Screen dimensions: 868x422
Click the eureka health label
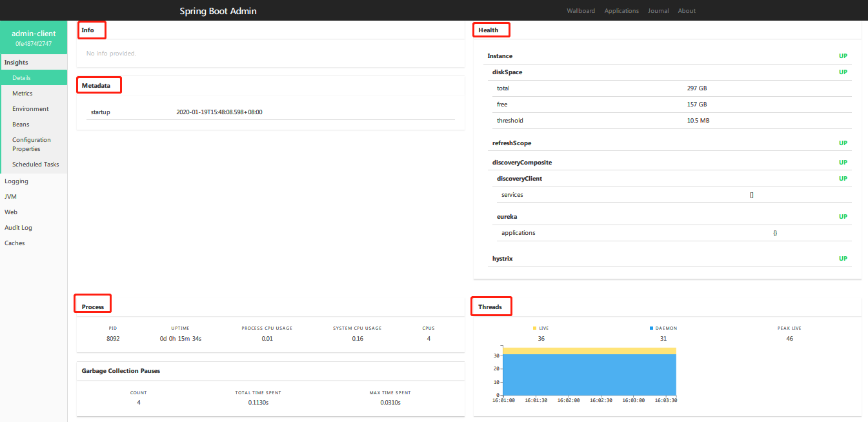point(507,217)
